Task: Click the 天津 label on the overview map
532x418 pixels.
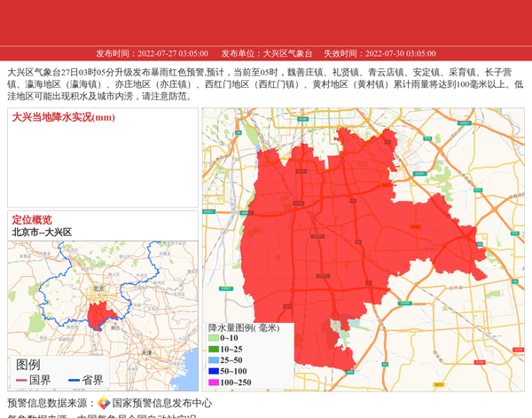Action: (147, 351)
